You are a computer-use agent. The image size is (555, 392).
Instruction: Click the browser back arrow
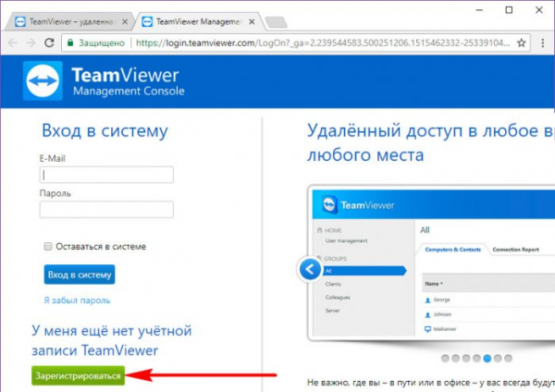13,43
